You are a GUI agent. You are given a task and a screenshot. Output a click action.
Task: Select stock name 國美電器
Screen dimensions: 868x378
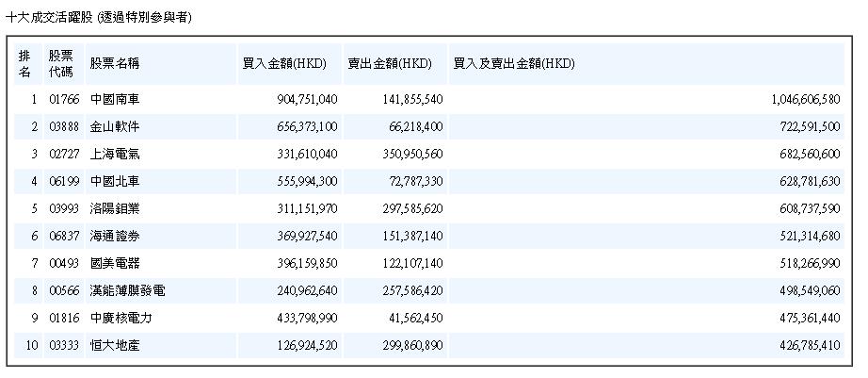point(114,263)
